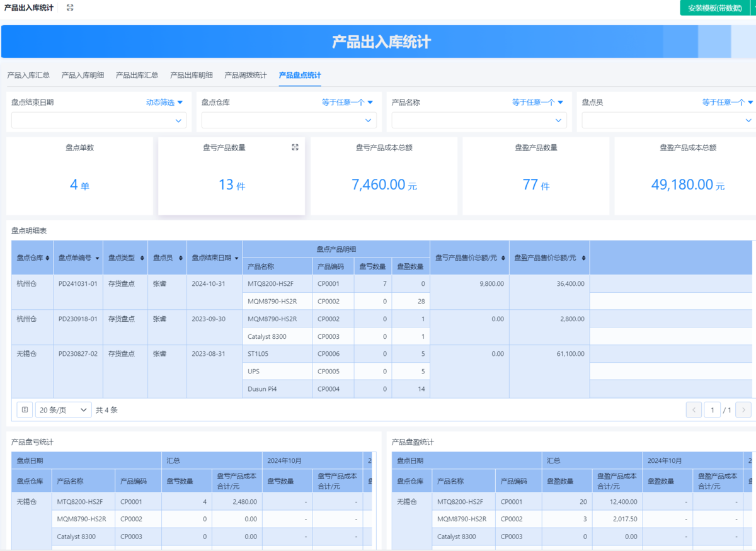Open the 20 条/页 page size dropdown
Viewport: 756px width, 551px height.
64,410
